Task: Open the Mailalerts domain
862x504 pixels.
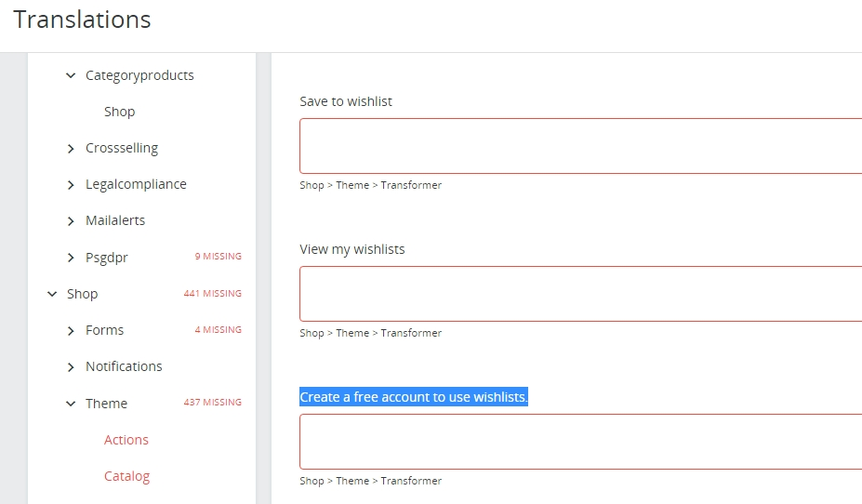Action: (x=115, y=220)
